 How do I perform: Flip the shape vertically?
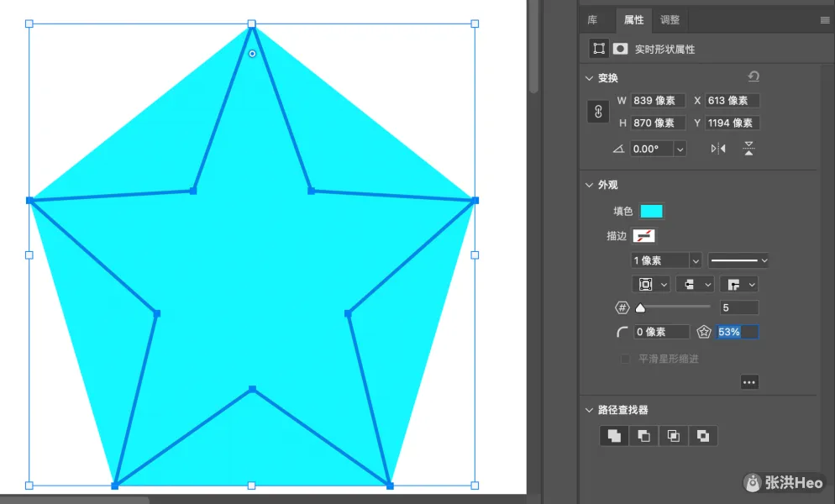pos(748,149)
